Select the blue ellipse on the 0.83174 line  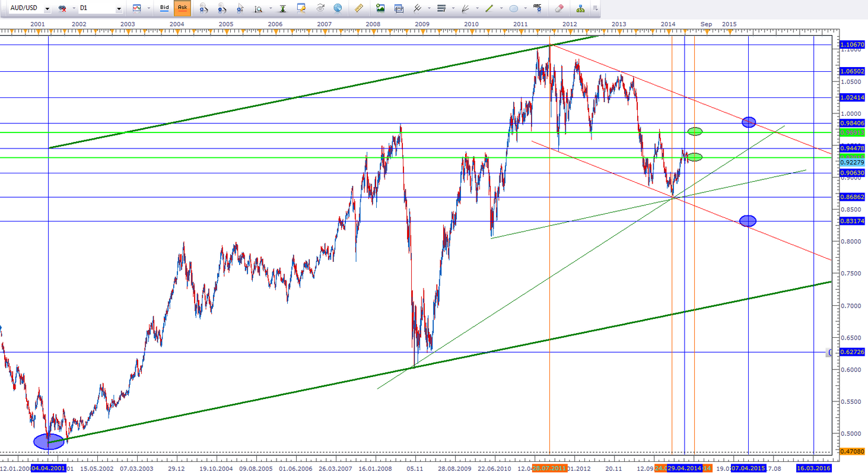click(748, 221)
